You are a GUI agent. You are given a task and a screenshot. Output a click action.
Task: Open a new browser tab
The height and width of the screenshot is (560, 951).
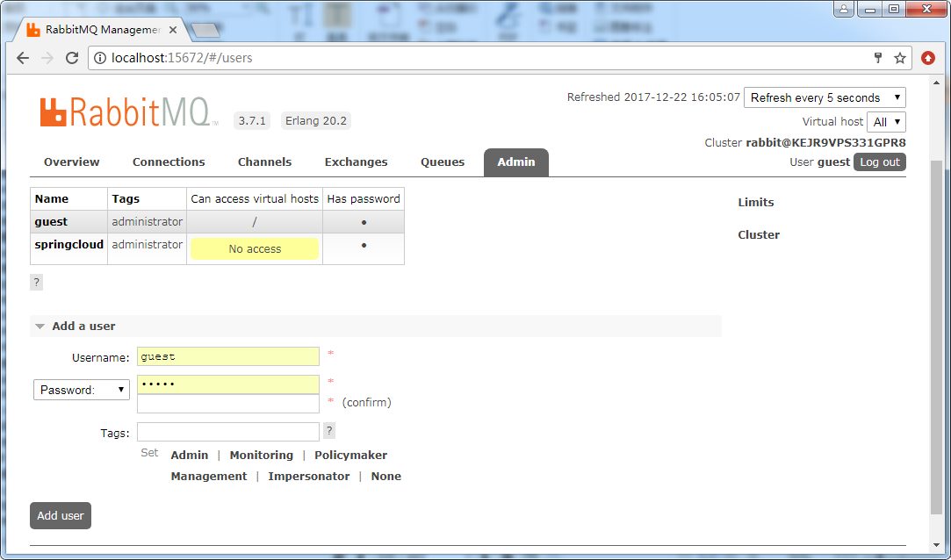205,31
